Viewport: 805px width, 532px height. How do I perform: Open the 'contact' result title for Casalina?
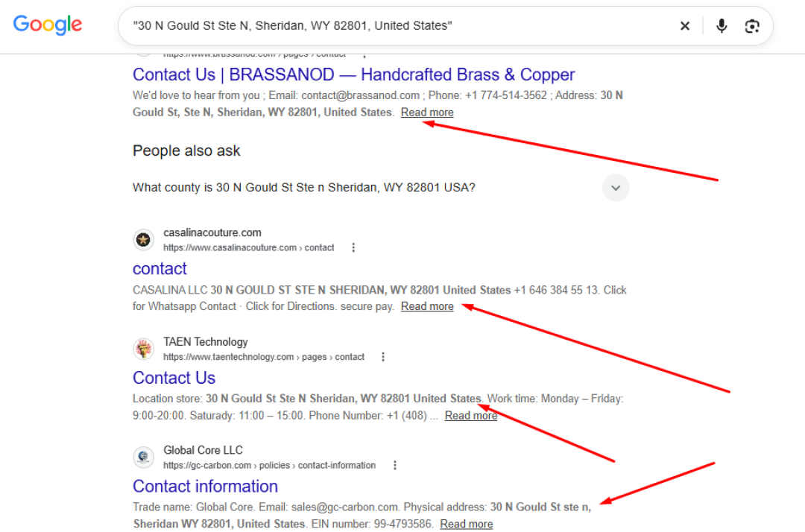(160, 269)
